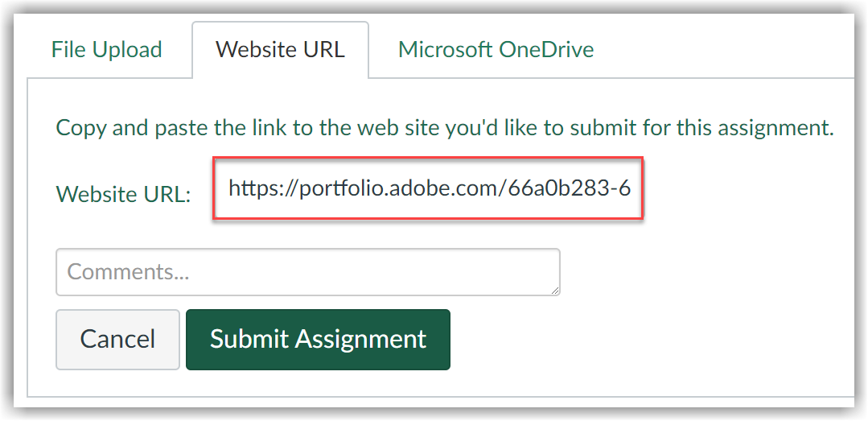Click the Submit Assignment button
This screenshot has width=868, height=421.
click(318, 339)
